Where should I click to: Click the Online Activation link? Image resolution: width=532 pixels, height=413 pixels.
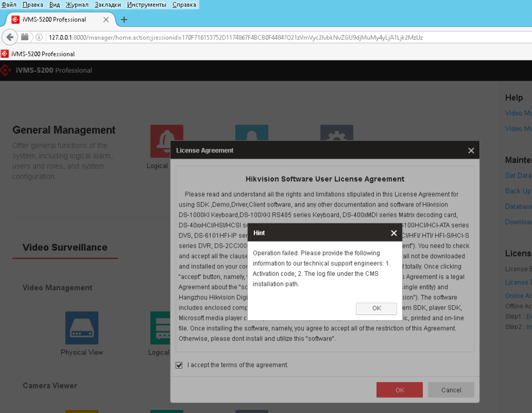[518, 296]
